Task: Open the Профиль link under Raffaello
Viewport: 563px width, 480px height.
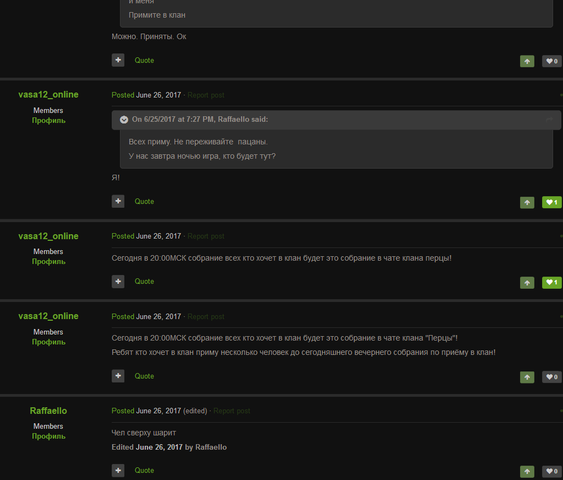Action: [x=48, y=436]
